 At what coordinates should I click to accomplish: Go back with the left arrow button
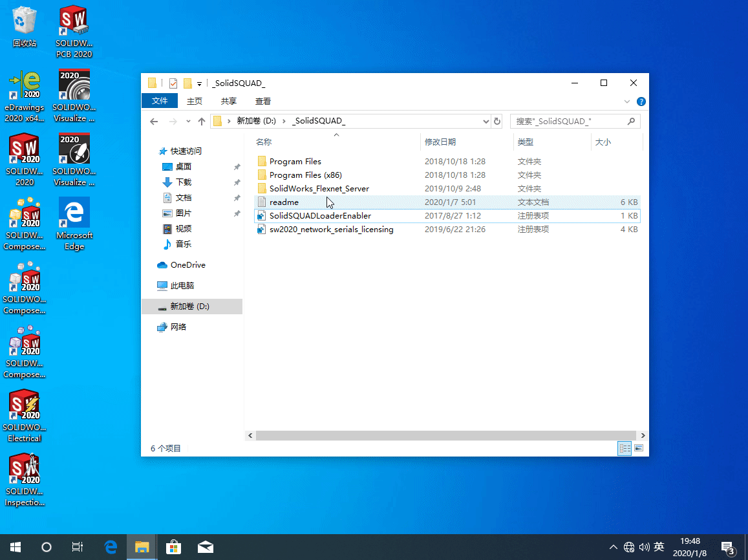(154, 122)
